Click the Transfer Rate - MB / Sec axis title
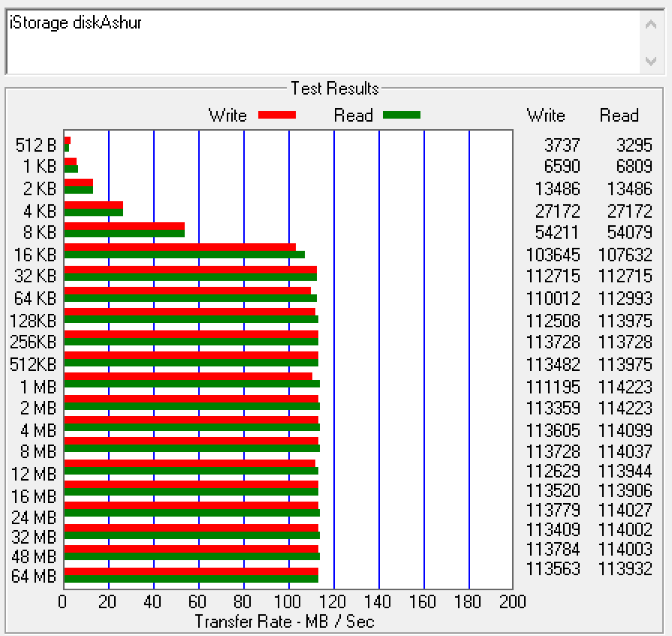 click(284, 622)
